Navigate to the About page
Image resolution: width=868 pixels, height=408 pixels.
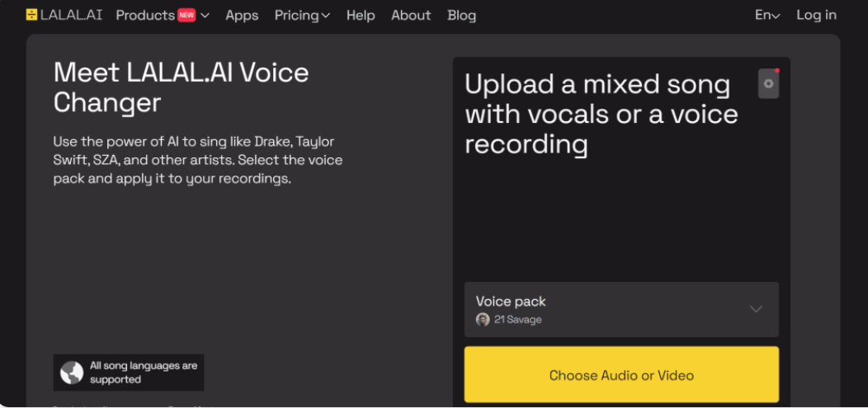[411, 15]
